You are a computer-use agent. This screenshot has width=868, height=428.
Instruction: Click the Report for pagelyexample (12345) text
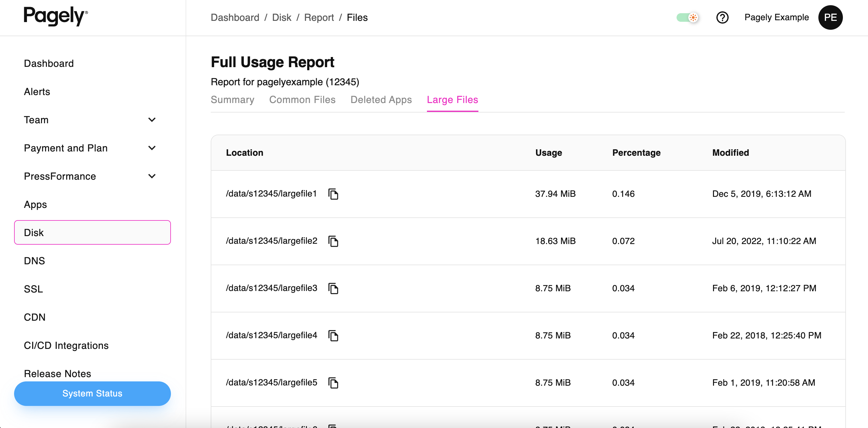click(285, 82)
